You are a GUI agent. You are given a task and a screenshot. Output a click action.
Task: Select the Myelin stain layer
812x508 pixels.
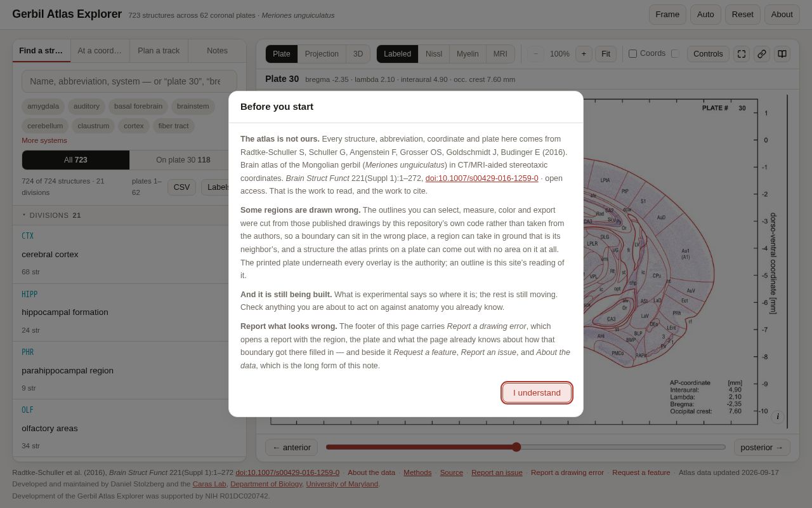468,54
